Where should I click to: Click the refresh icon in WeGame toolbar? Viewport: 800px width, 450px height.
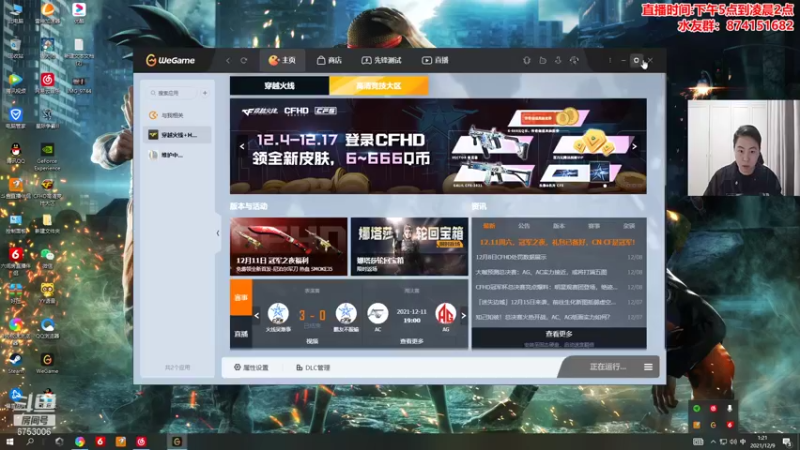244,61
